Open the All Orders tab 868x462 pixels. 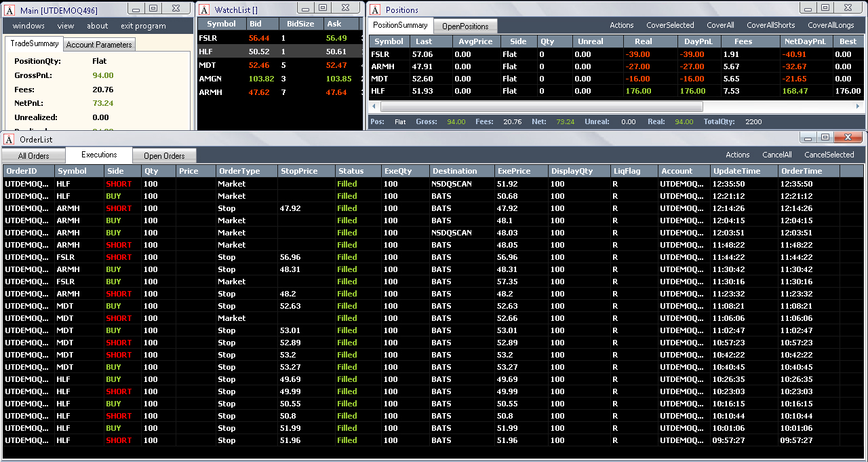(x=34, y=156)
